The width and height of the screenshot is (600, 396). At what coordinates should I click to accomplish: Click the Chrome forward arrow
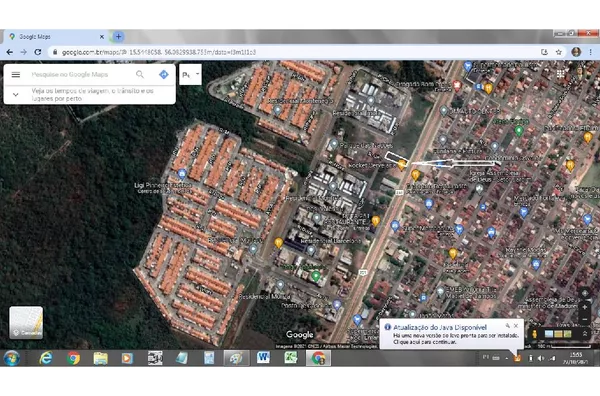click(24, 52)
